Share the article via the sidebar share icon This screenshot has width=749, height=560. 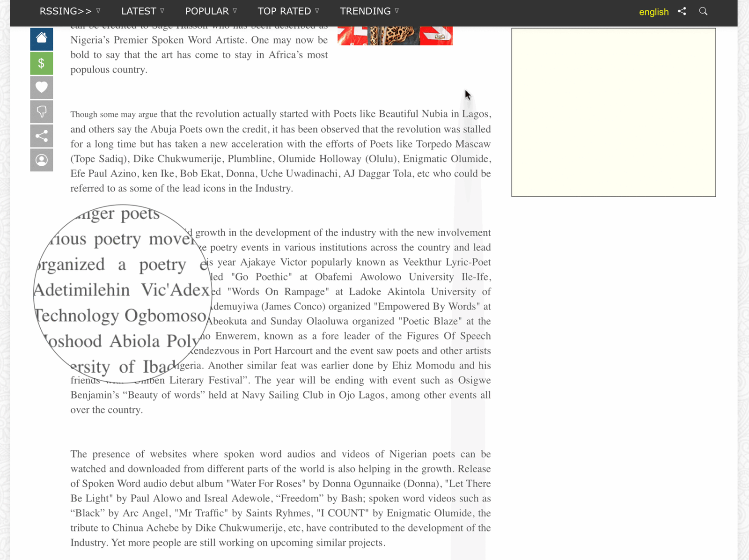click(x=41, y=136)
